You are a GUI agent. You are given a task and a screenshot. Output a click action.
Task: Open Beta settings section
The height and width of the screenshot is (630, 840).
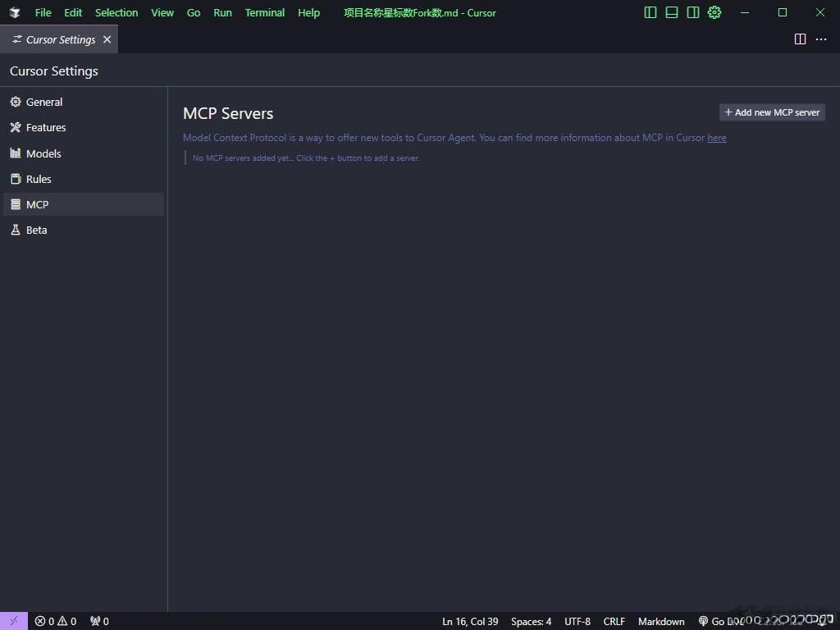[84, 230]
